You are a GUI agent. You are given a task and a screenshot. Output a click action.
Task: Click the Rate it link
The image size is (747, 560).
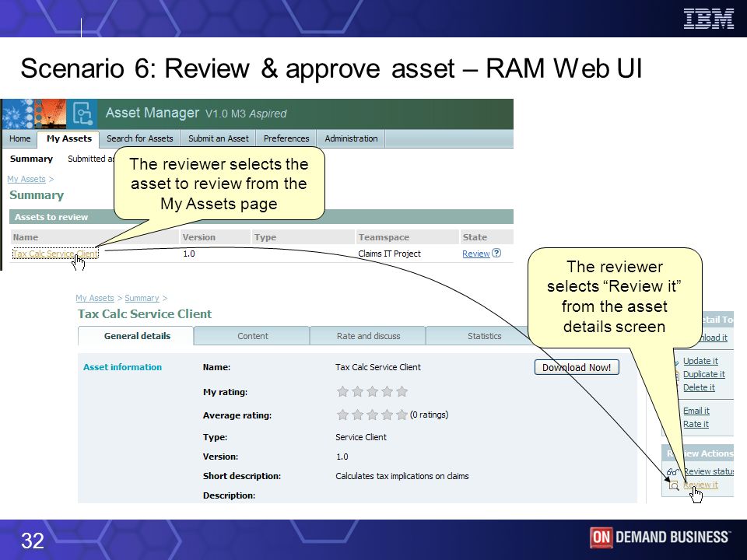click(696, 425)
